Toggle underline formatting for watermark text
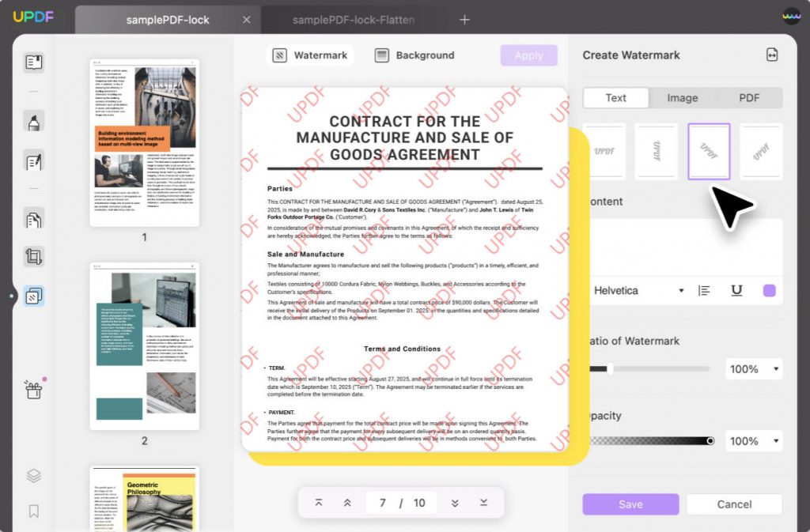Image resolution: width=810 pixels, height=532 pixels. (736, 290)
